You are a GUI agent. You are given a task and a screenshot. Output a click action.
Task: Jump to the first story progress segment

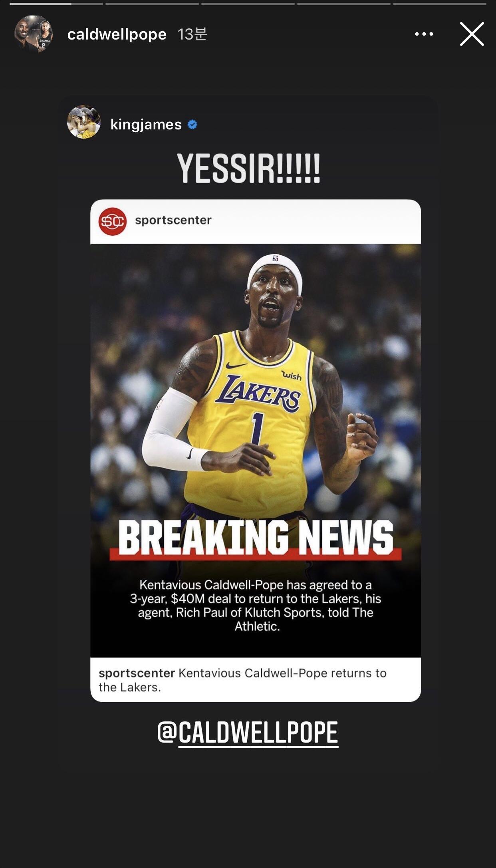(56, 4)
